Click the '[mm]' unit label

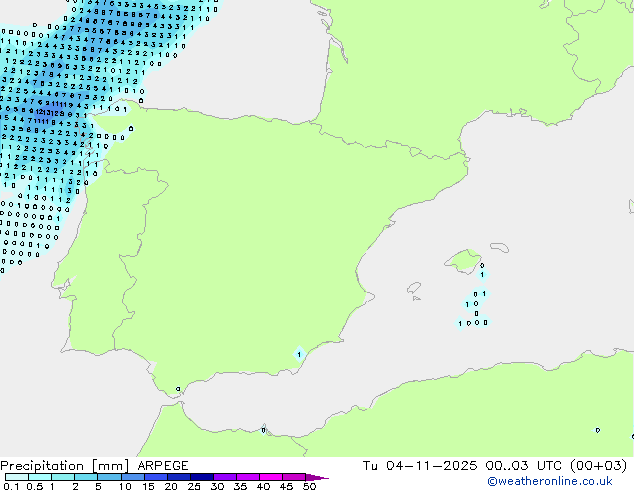111,466
